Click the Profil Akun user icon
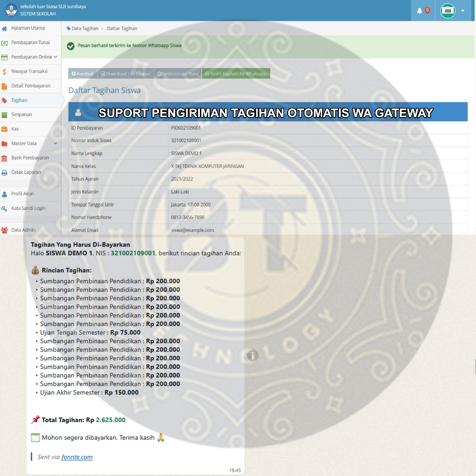 (4, 194)
